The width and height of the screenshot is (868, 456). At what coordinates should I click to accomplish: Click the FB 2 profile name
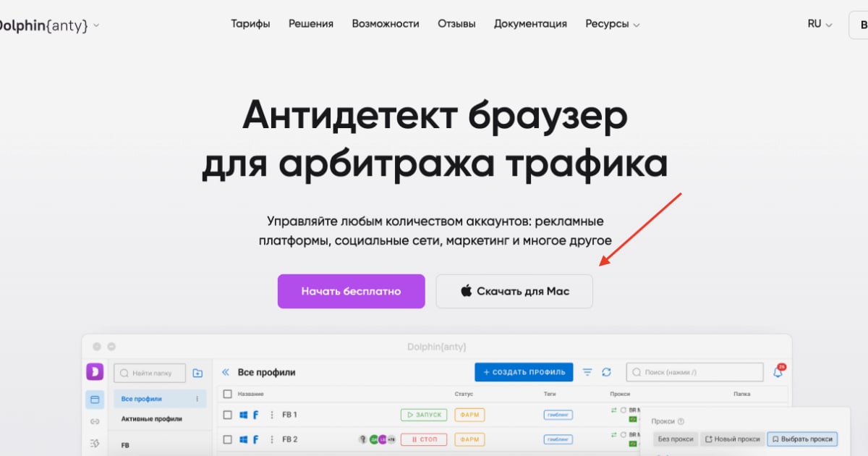click(x=289, y=439)
